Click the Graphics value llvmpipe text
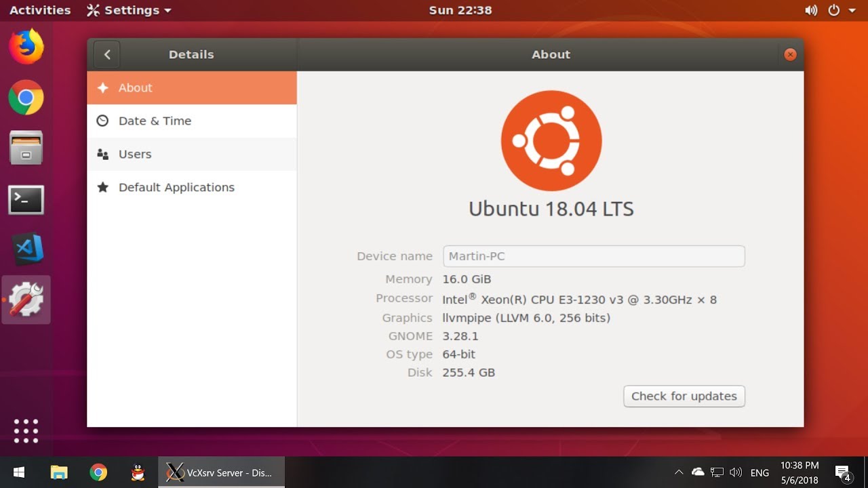 pos(526,318)
